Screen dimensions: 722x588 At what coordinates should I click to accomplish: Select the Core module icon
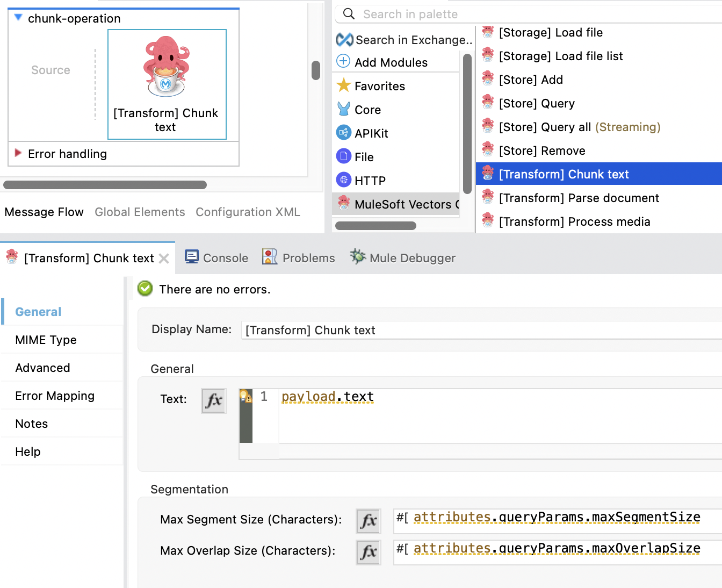point(343,109)
